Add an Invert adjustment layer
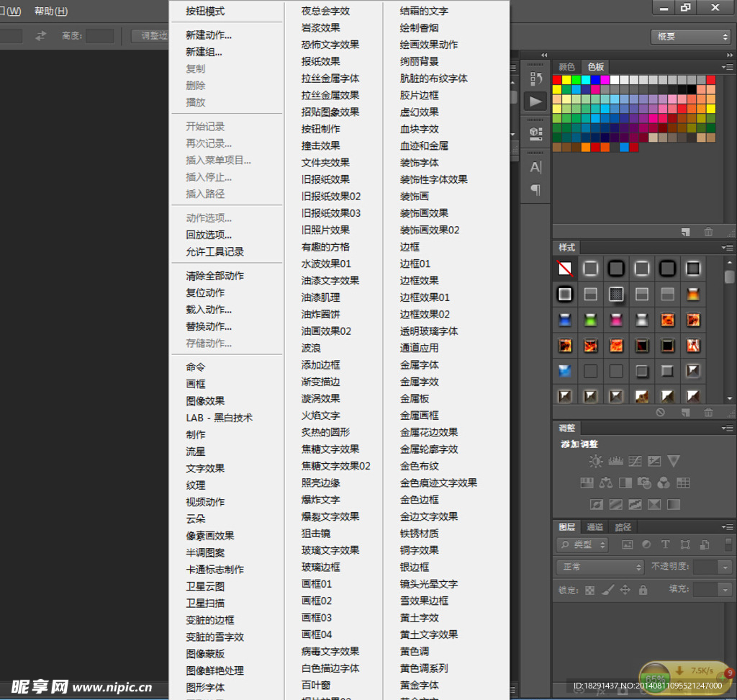 (596, 505)
